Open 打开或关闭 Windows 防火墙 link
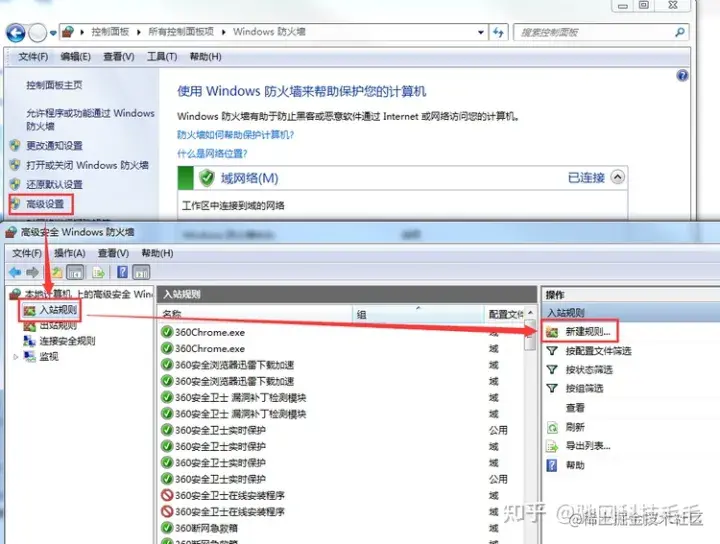720x544 pixels. pos(87,165)
